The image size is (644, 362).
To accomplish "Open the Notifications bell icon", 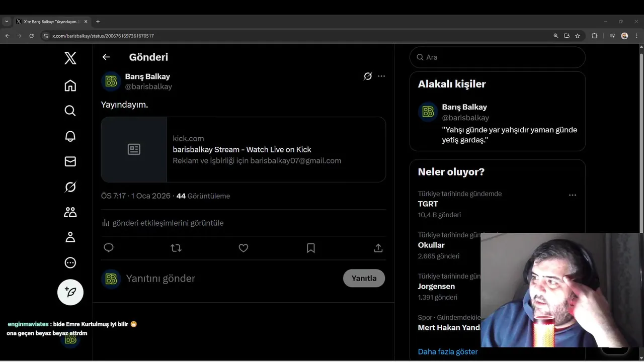I will tap(70, 136).
